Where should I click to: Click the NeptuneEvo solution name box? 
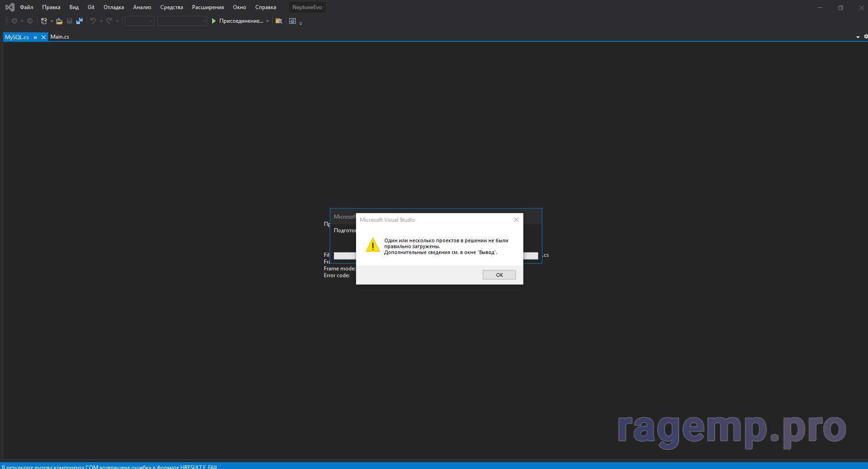pyautogui.click(x=307, y=7)
